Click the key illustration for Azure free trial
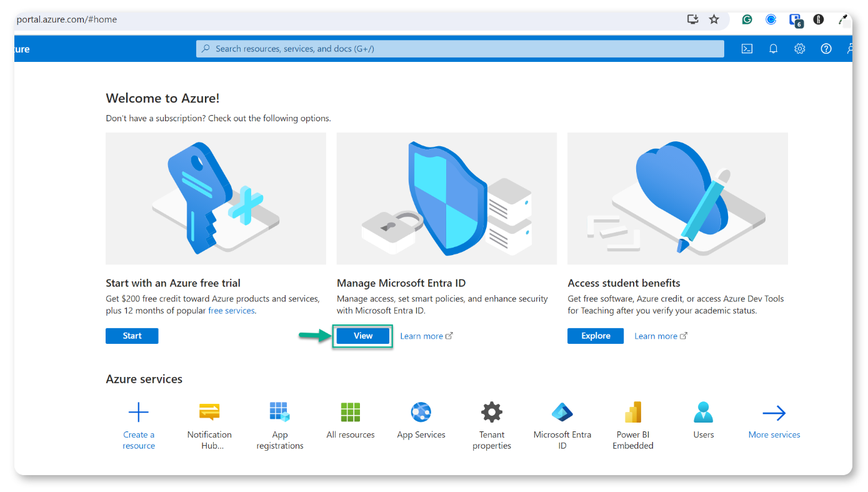This screenshot has width=868, height=492. (216, 198)
